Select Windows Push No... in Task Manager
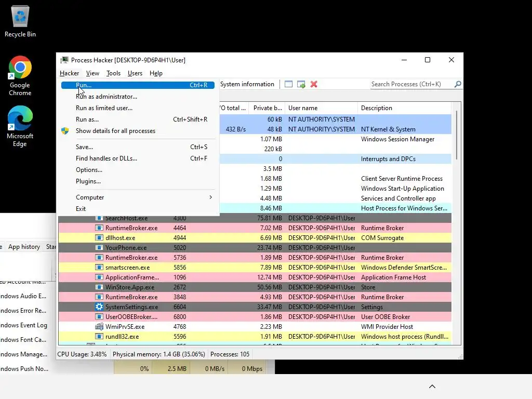 pyautogui.click(x=24, y=368)
